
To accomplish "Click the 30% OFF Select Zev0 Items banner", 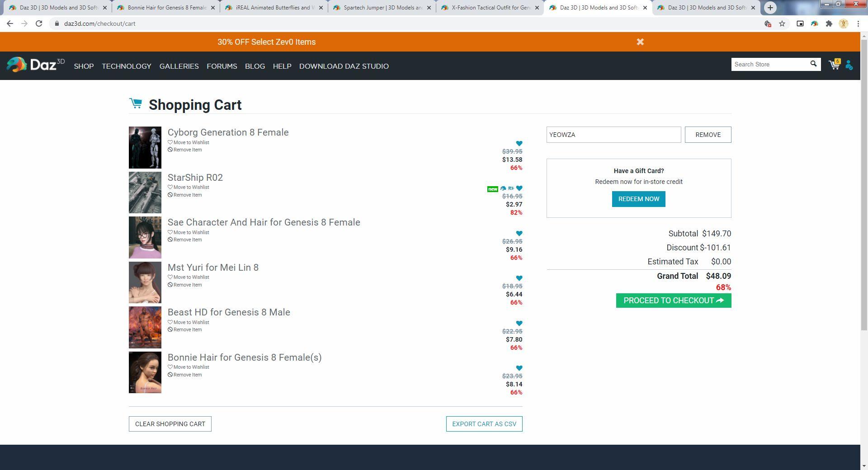I will [x=266, y=42].
